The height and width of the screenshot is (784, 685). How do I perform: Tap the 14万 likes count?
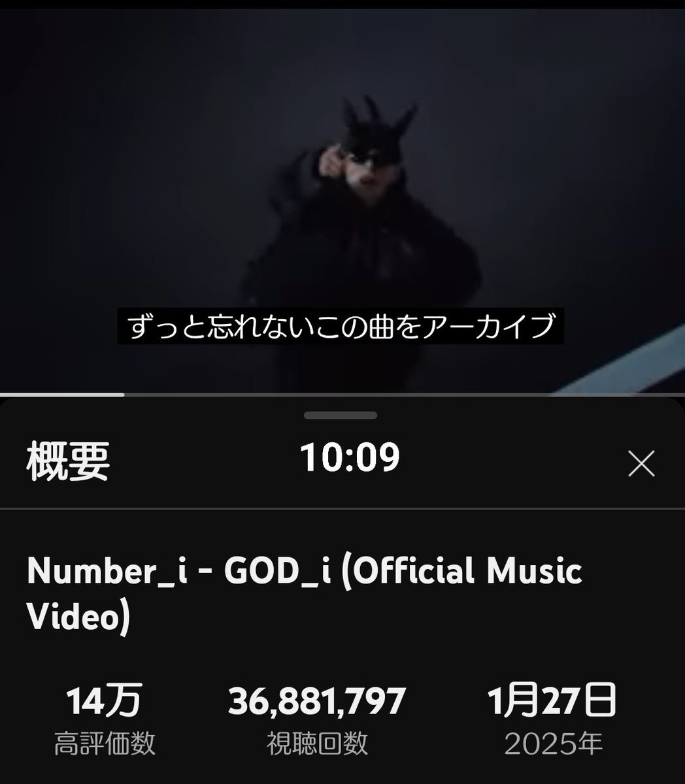click(104, 701)
